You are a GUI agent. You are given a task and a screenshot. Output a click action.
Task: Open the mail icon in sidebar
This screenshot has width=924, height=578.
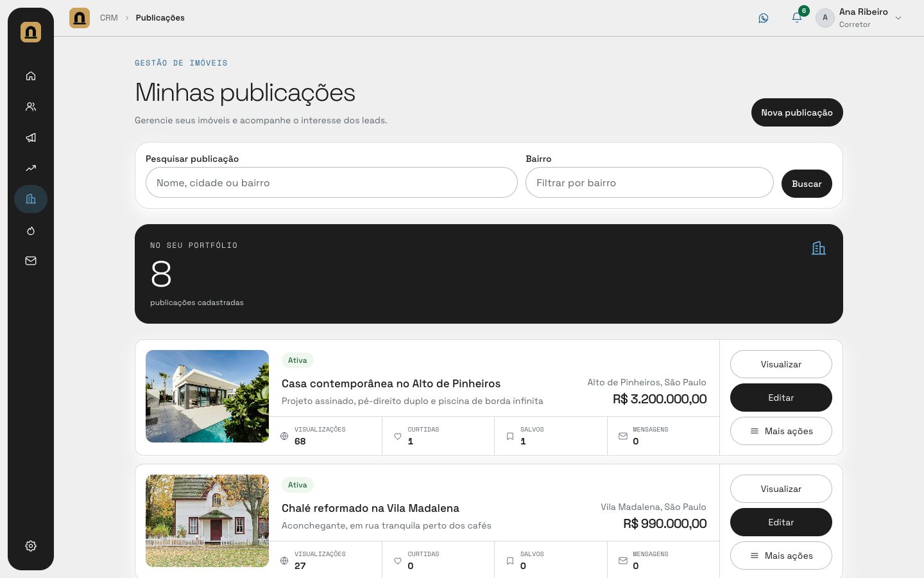(31, 261)
